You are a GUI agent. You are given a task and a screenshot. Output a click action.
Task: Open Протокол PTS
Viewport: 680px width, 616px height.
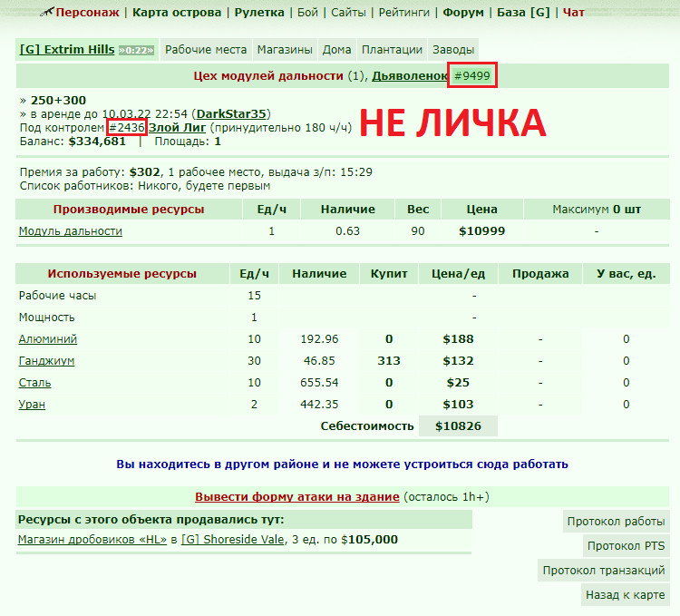click(626, 546)
